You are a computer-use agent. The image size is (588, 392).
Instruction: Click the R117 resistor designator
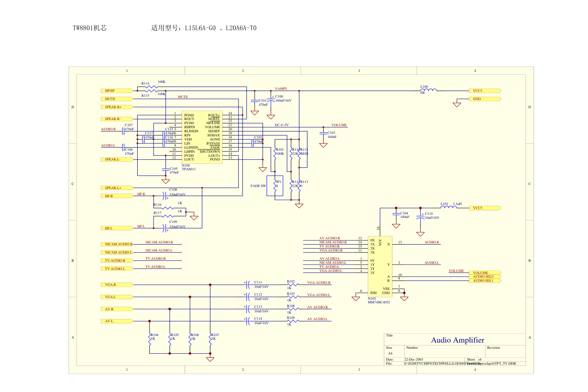tap(158, 213)
